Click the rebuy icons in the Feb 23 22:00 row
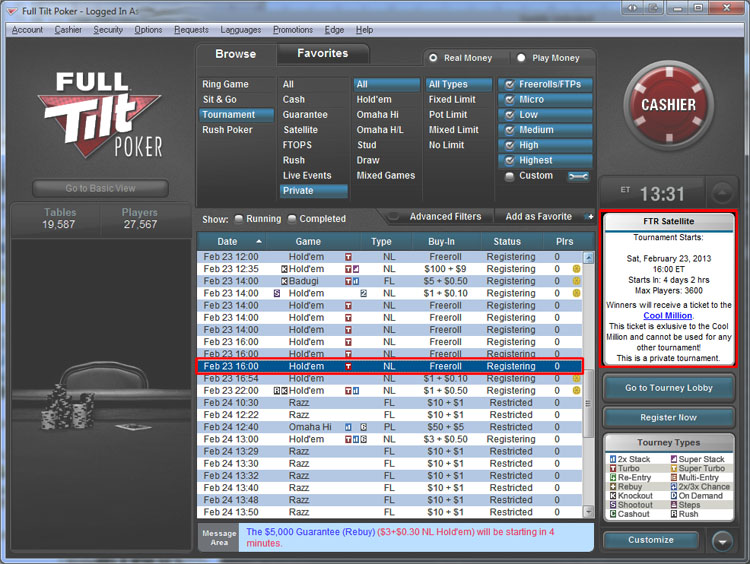This screenshot has height=564, width=750. [x=280, y=391]
